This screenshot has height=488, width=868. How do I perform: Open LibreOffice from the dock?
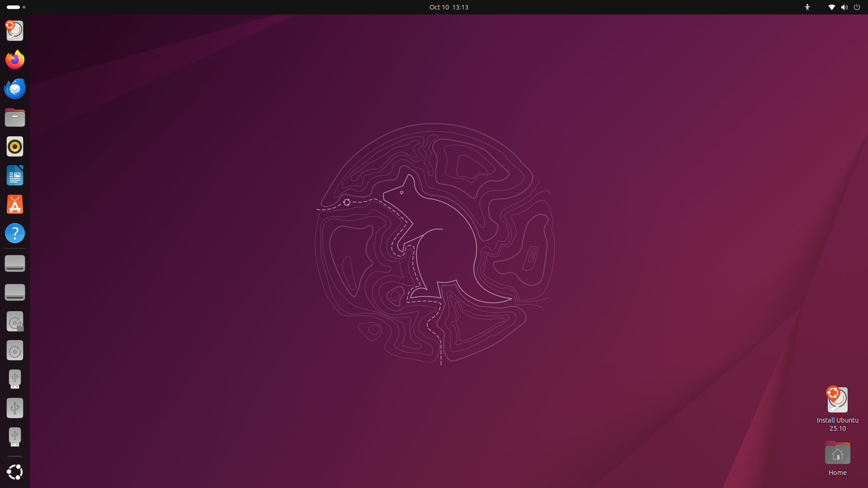(x=14, y=175)
